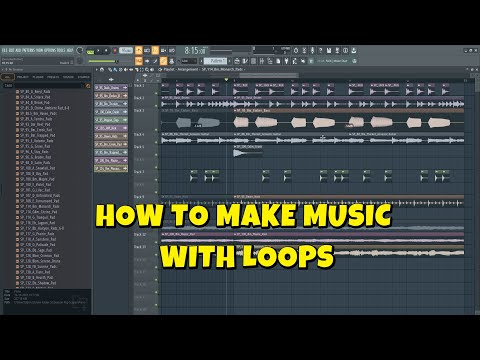
Task: Select the yellow outlined pattern in picker
Action: point(111,169)
